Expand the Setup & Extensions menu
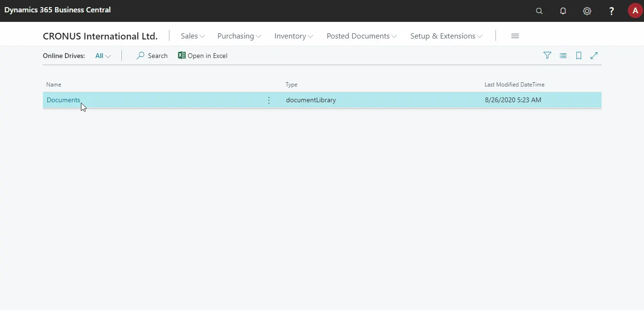The height and width of the screenshot is (310, 644). click(446, 36)
